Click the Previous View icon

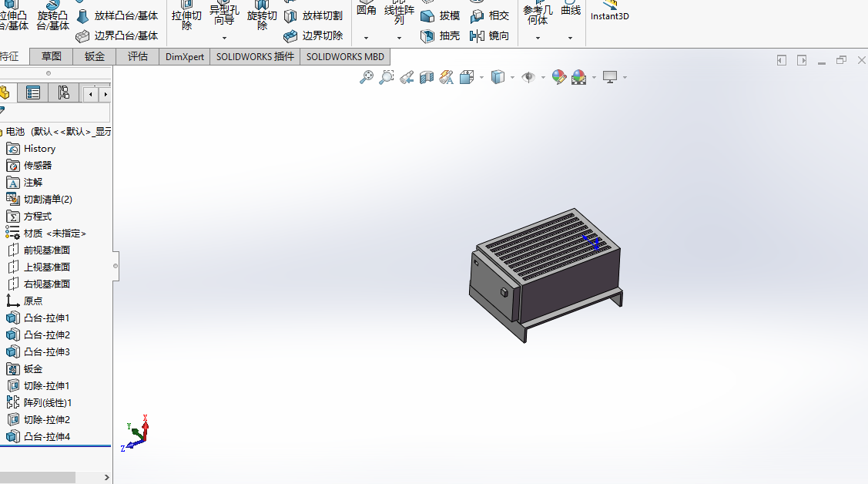(407, 77)
